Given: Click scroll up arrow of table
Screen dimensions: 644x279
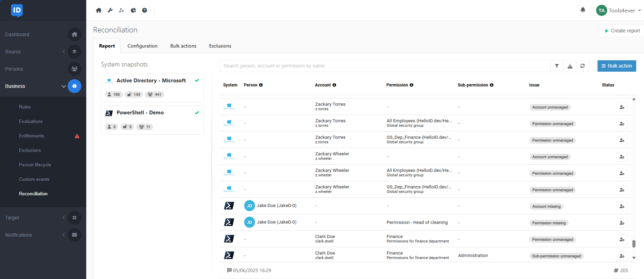Looking at the screenshot, I should pos(634,99).
